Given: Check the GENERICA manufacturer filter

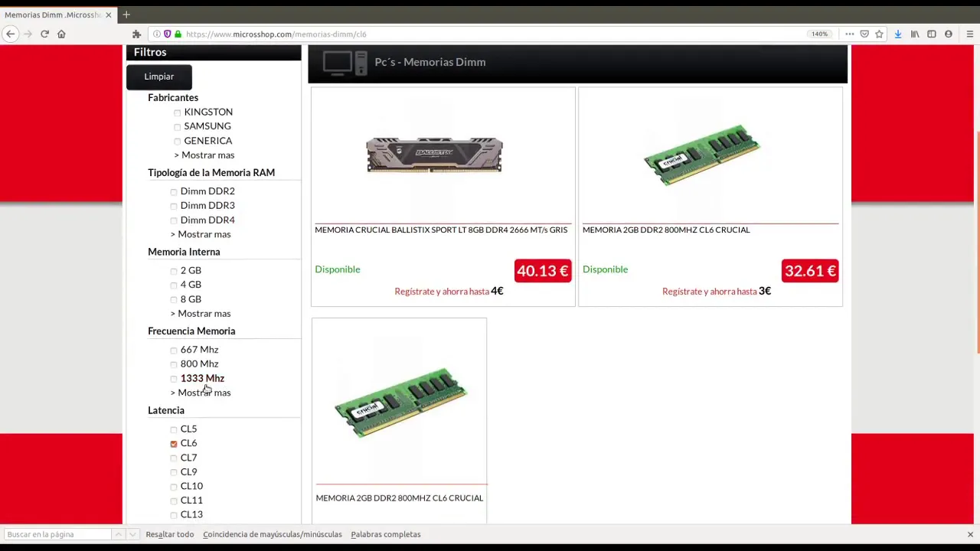Looking at the screenshot, I should pyautogui.click(x=178, y=142).
